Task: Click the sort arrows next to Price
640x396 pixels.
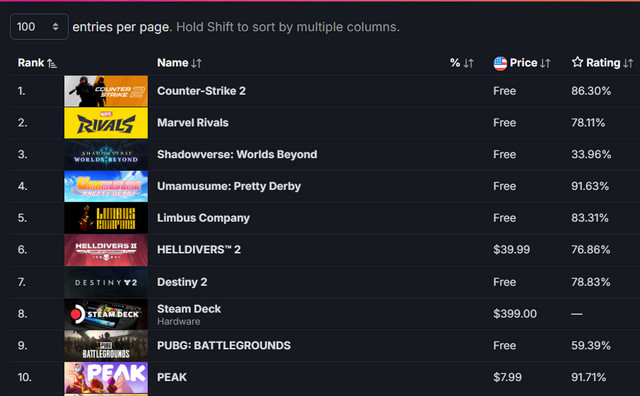Action: [545, 63]
